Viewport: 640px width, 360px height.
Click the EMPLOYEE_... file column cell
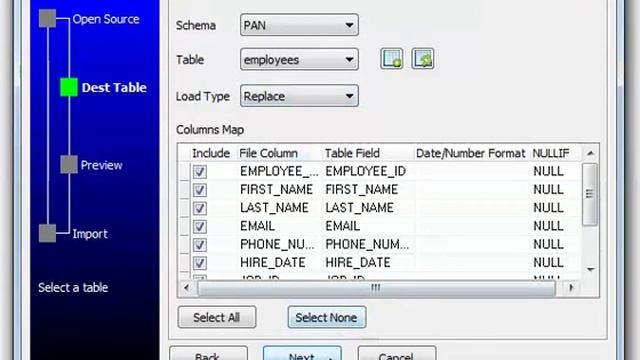click(279, 171)
